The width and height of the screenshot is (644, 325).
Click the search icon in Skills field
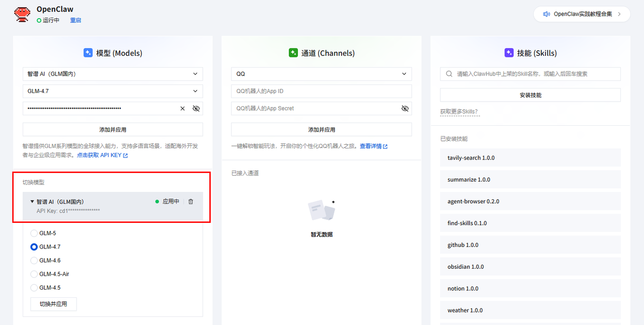point(449,74)
